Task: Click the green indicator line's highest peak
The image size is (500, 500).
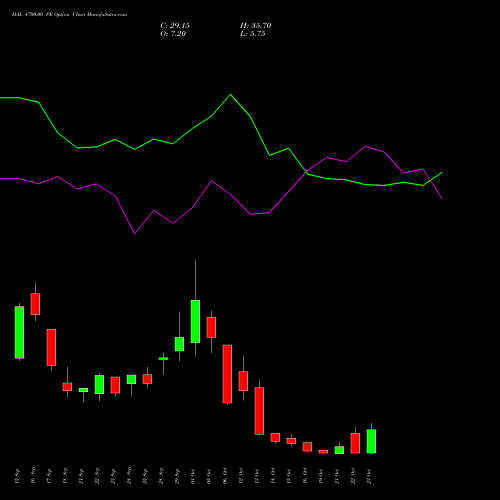Action: pyautogui.click(x=231, y=95)
